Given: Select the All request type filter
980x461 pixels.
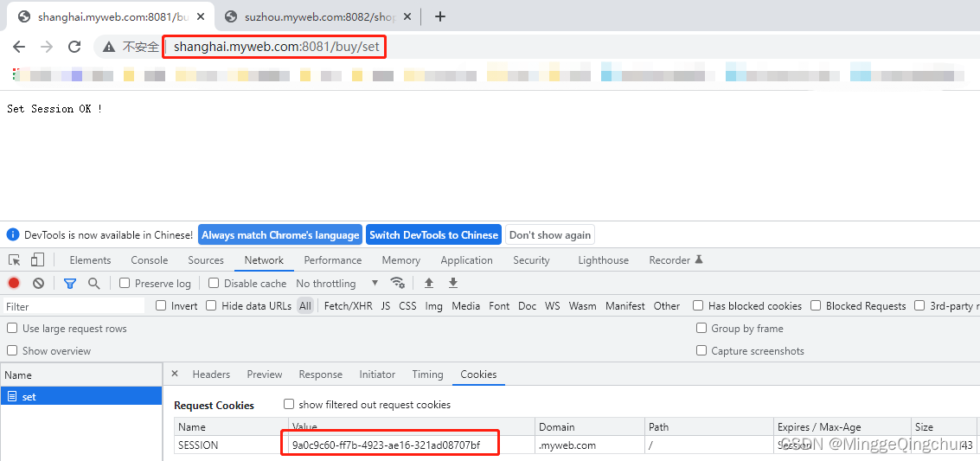Looking at the screenshot, I should pyautogui.click(x=305, y=306).
